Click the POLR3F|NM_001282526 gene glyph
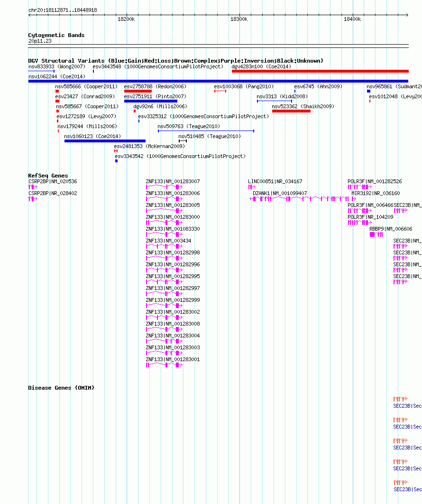This screenshot has width=422, height=504. (360, 187)
